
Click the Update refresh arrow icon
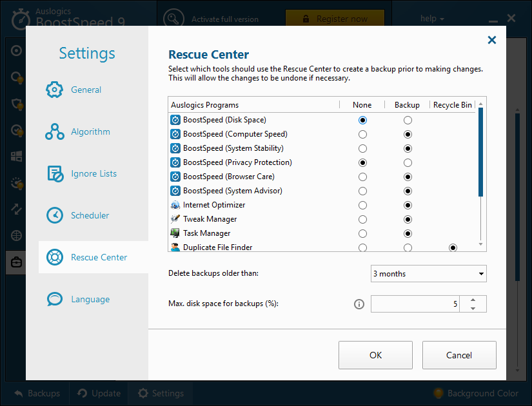83,393
